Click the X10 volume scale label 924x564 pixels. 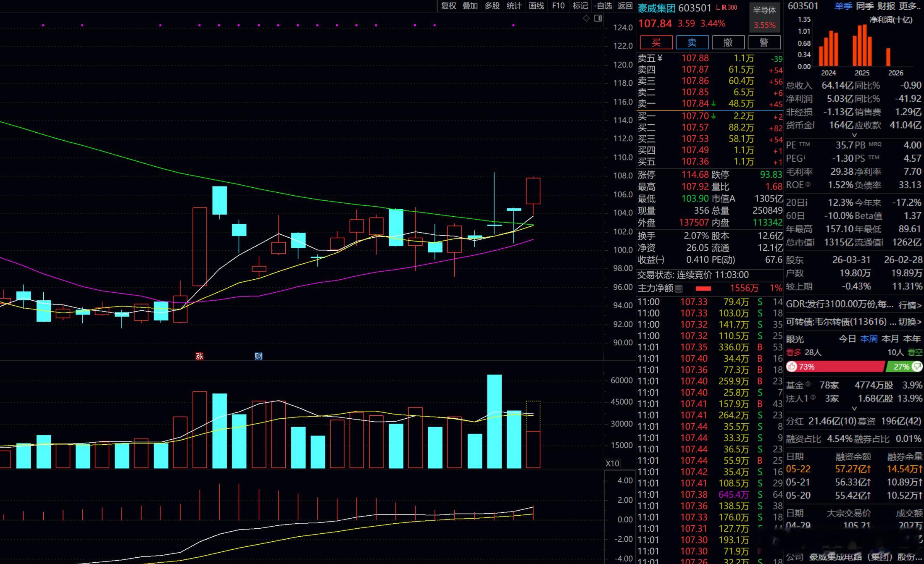[612, 463]
